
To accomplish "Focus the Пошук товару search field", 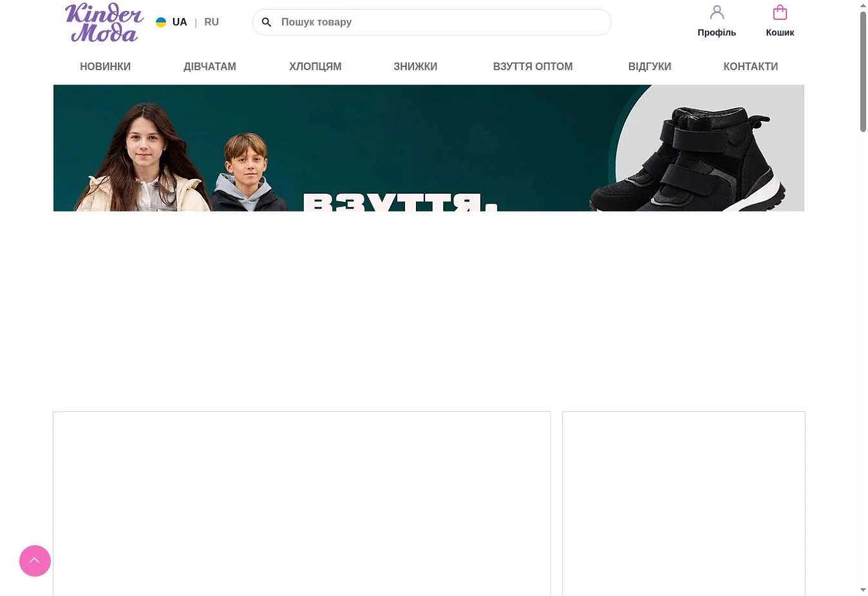I will [431, 23].
